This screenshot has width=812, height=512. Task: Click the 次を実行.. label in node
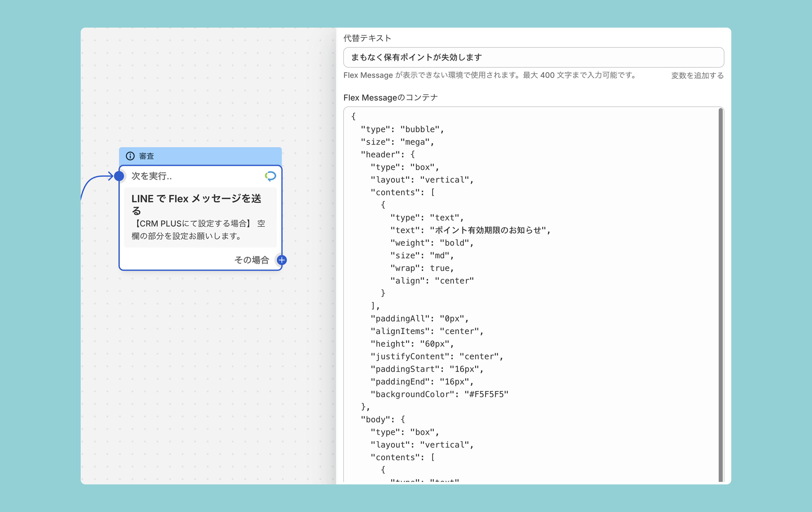(x=151, y=176)
